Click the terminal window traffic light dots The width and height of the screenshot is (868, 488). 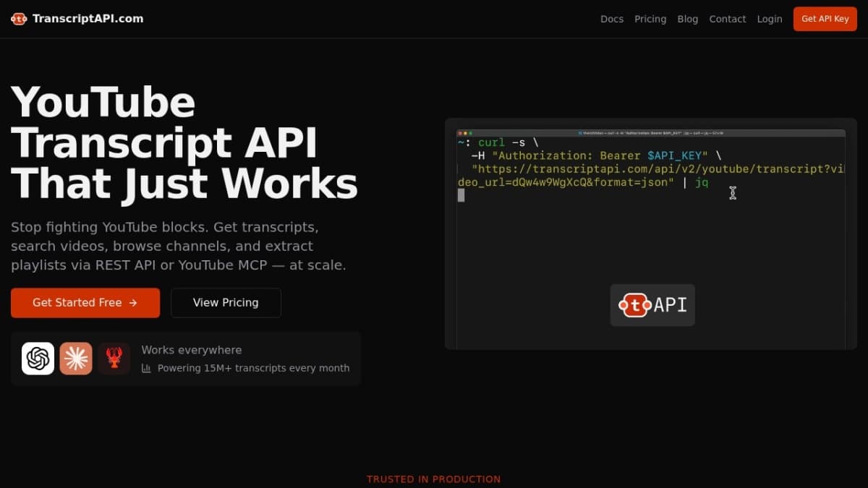click(x=464, y=133)
